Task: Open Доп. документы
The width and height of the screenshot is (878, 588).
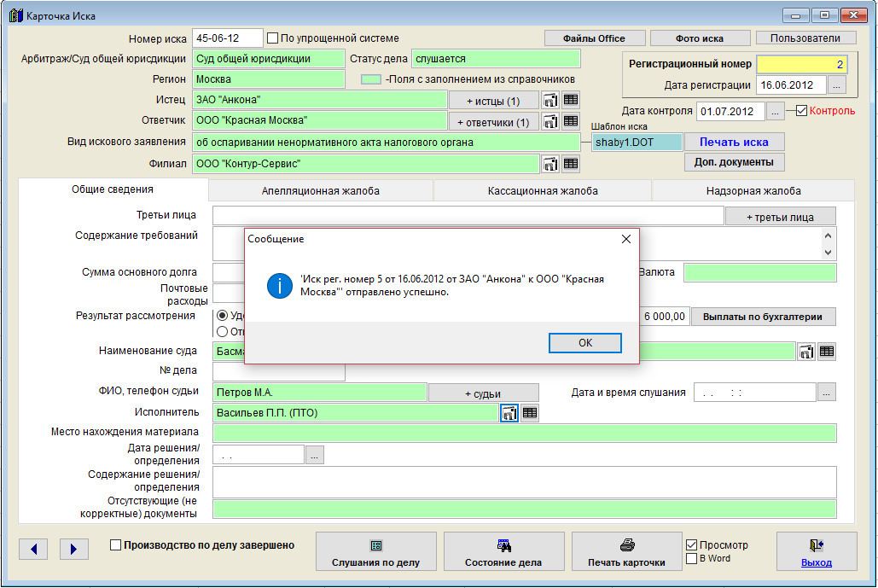Action: click(x=734, y=162)
